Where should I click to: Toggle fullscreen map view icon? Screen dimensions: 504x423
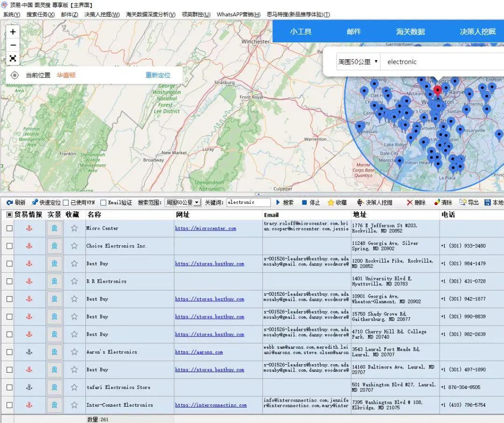(x=13, y=58)
